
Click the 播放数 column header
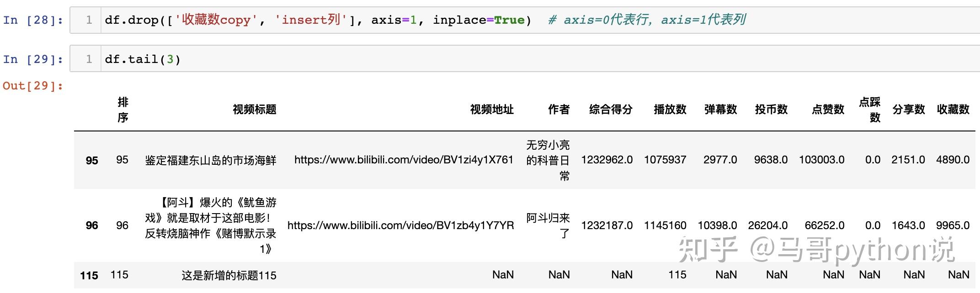[x=670, y=110]
